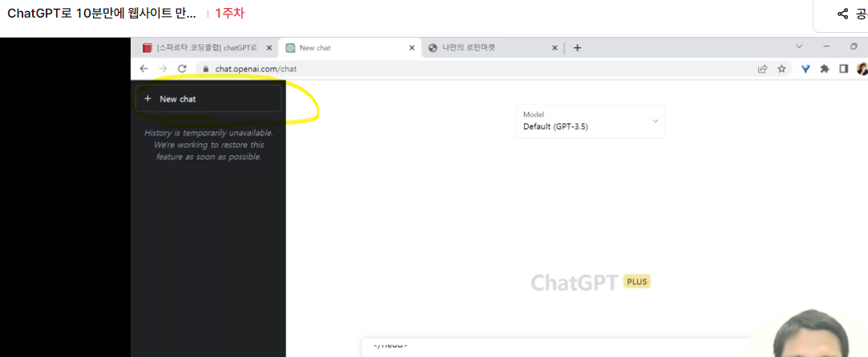868x357 pixels.
Task: Click the share page icon in address bar
Action: 763,69
